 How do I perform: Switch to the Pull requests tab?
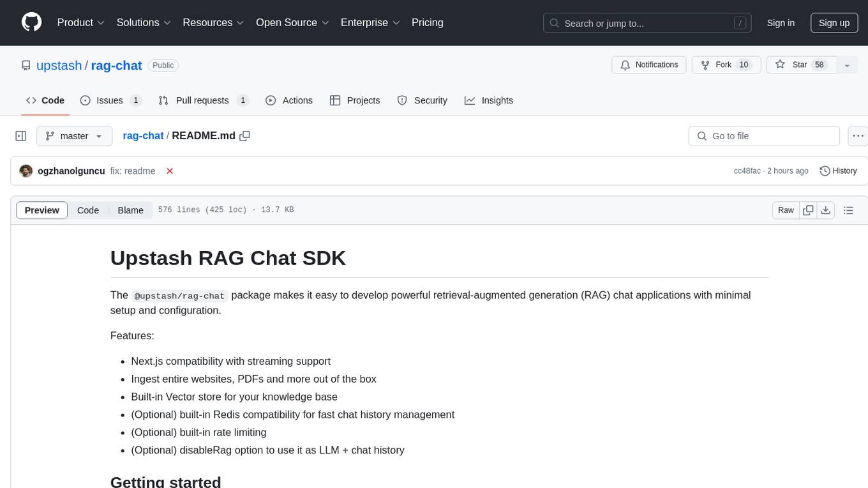[x=203, y=100]
